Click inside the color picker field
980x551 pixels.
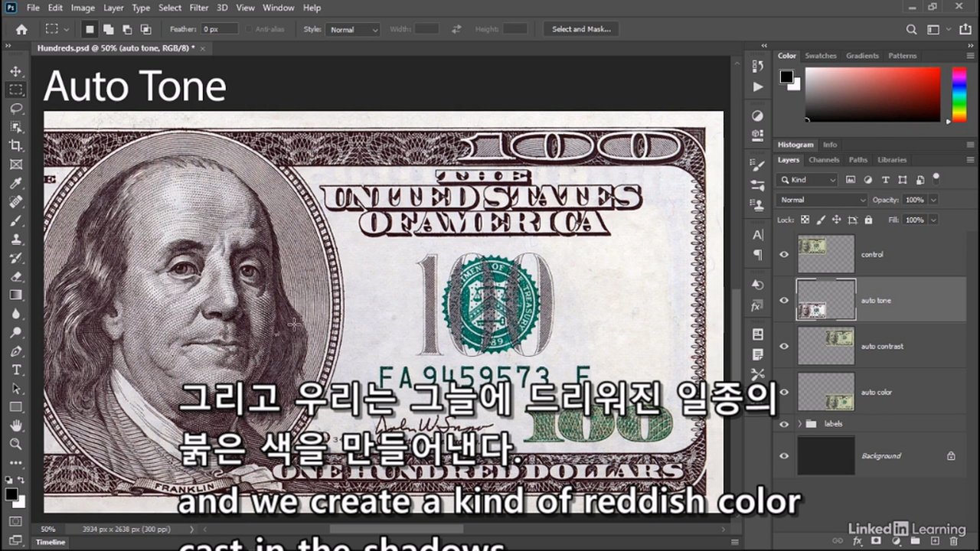tap(872, 94)
